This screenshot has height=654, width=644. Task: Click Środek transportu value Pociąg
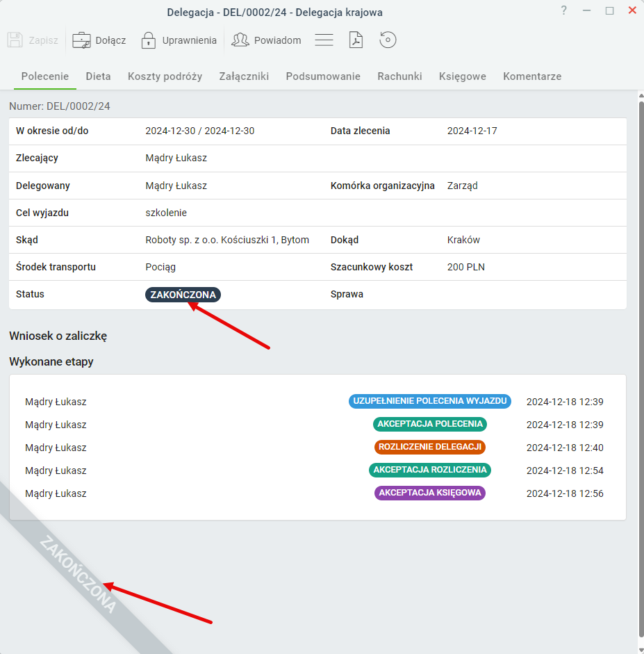pyautogui.click(x=160, y=267)
